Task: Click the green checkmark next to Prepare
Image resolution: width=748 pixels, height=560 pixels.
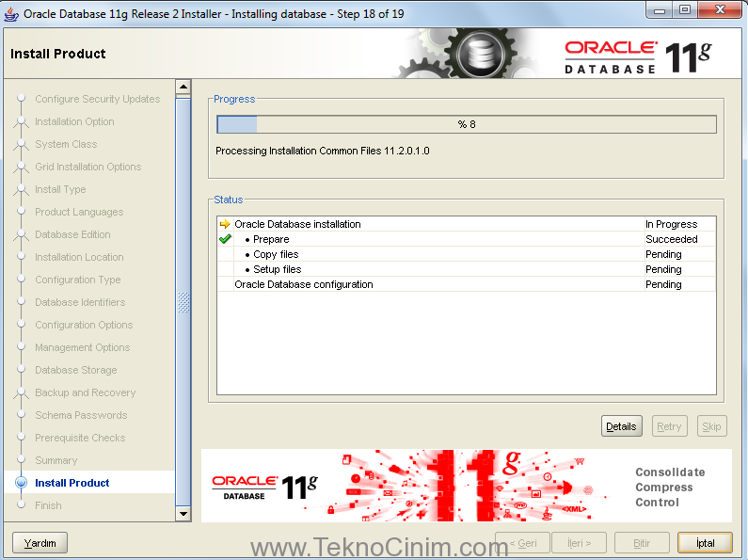Action: (225, 239)
